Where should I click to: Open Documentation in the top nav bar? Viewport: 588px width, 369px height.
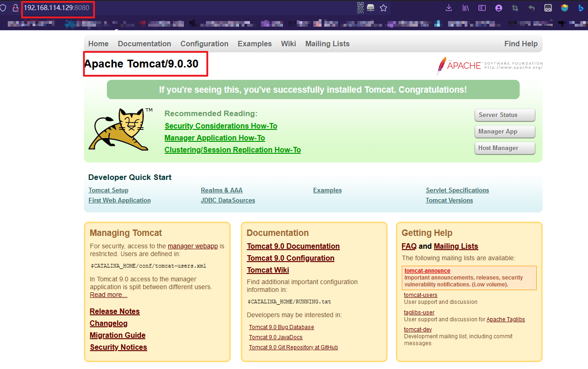pyautogui.click(x=144, y=44)
